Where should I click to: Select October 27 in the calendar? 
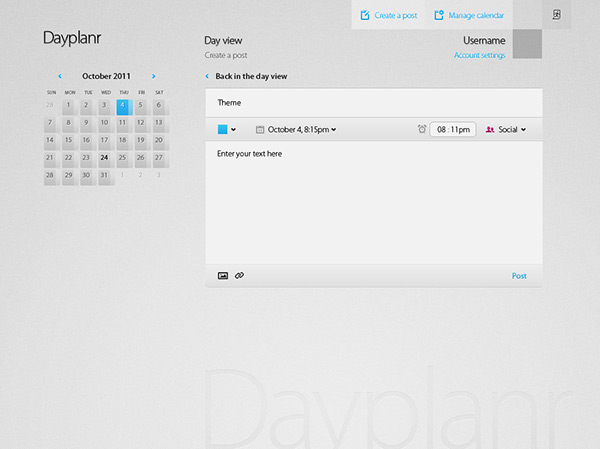(160, 159)
